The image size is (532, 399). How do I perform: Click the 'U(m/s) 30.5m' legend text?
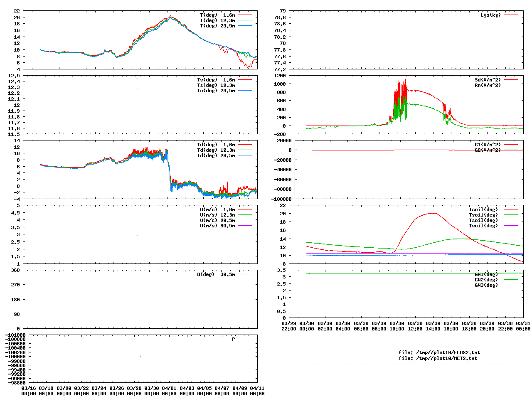point(217,226)
